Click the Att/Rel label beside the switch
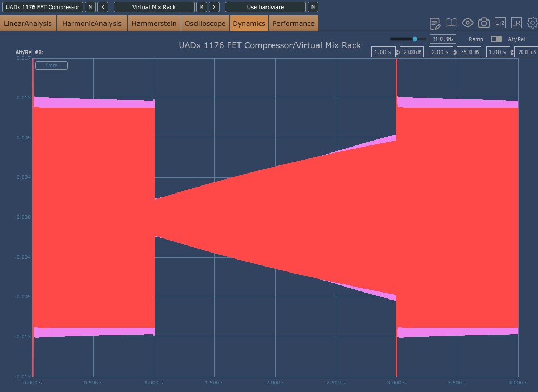This screenshot has width=538, height=392. [516, 39]
